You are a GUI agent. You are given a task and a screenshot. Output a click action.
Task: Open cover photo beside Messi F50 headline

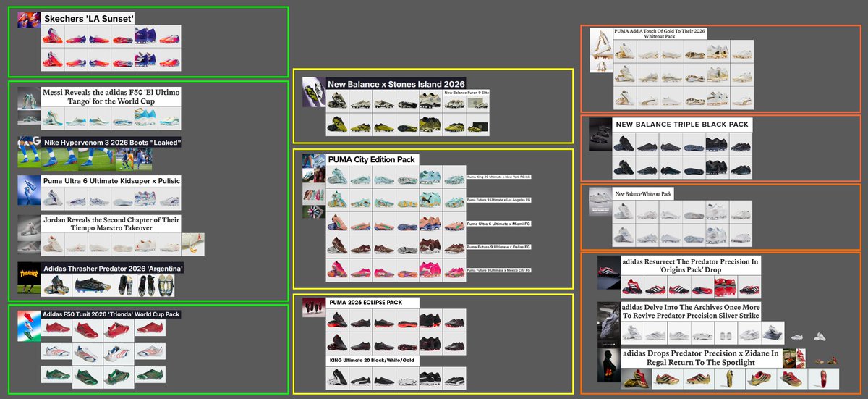click(29, 98)
